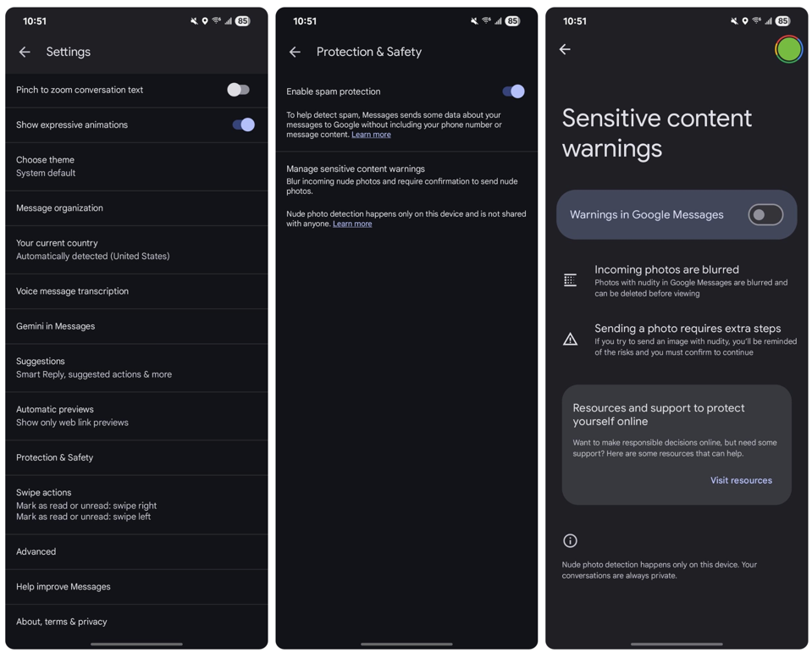Enable Warnings in Google Messages switch

[x=765, y=214]
